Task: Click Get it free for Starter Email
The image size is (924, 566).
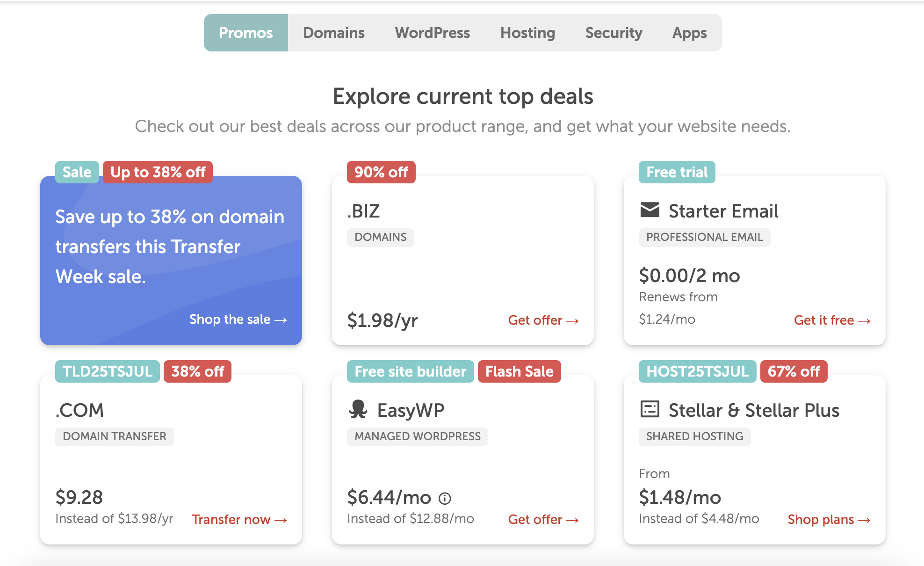Action: pos(832,320)
